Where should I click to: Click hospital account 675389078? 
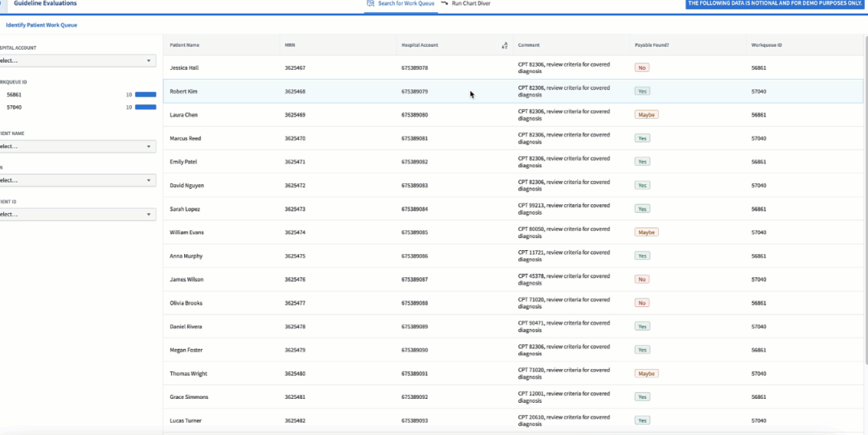pyautogui.click(x=415, y=68)
